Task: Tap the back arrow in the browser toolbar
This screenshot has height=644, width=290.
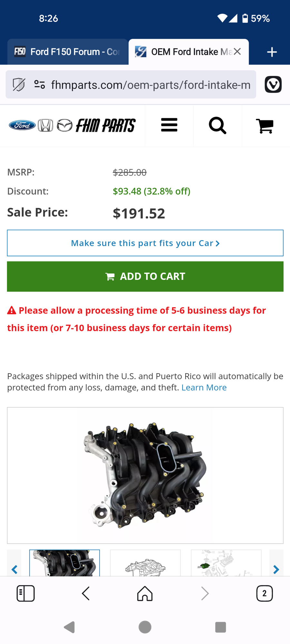Action: pyautogui.click(x=85, y=593)
